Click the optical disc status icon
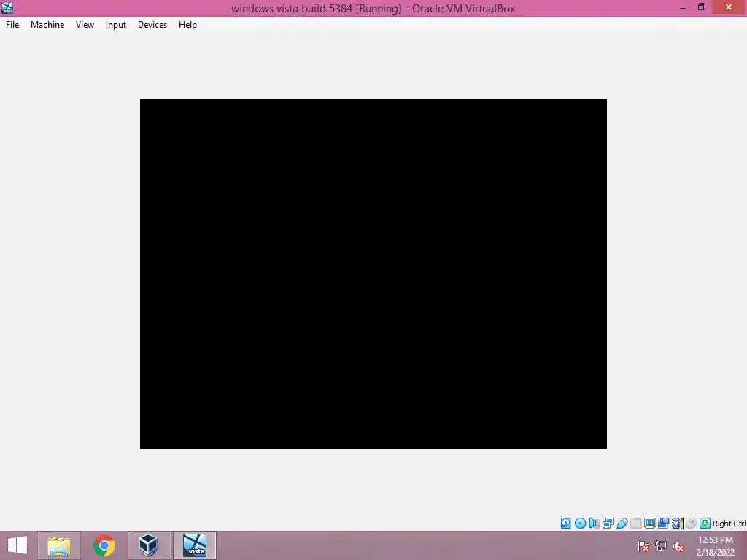The image size is (747, 560). pyautogui.click(x=580, y=524)
